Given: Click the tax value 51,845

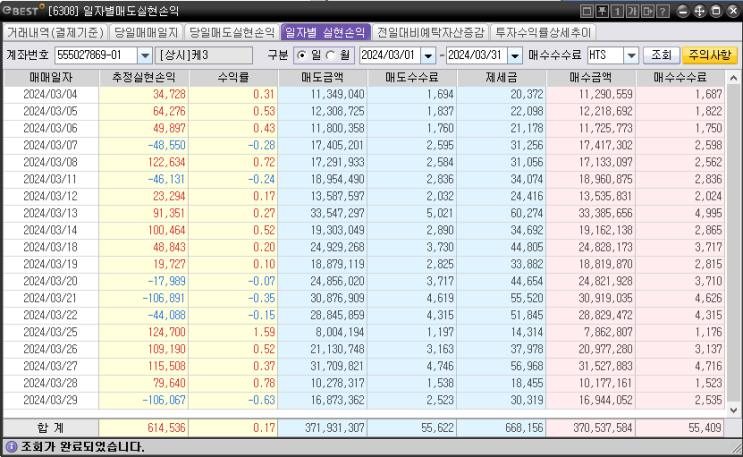Looking at the screenshot, I should pyautogui.click(x=527, y=315).
